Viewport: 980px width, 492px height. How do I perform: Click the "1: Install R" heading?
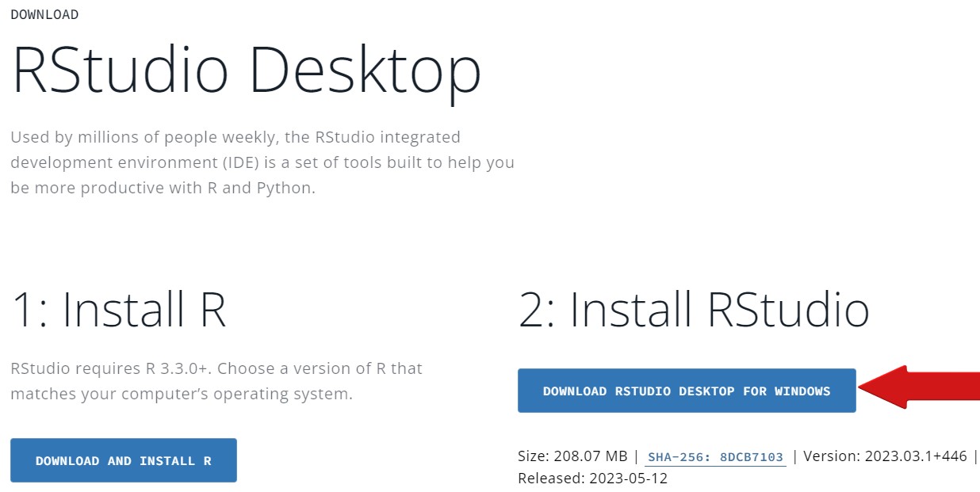pyautogui.click(x=119, y=309)
